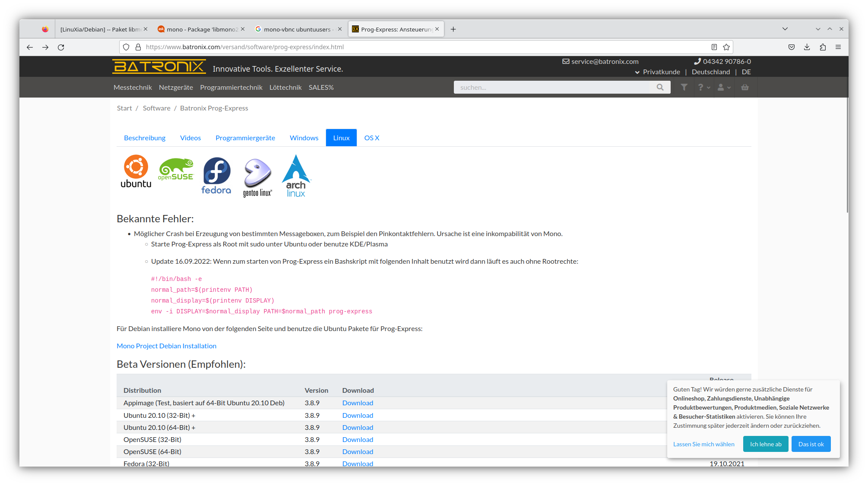
Task: Open the Firefox downloads icon
Action: [807, 47]
